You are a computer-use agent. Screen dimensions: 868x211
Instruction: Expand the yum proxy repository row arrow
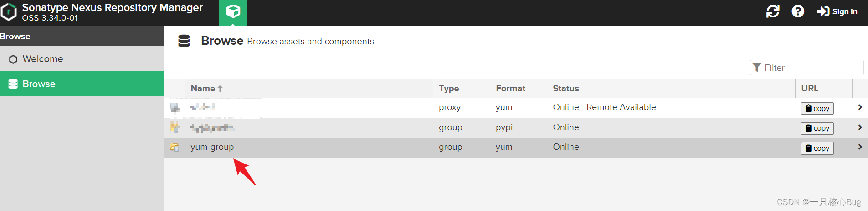click(x=860, y=107)
